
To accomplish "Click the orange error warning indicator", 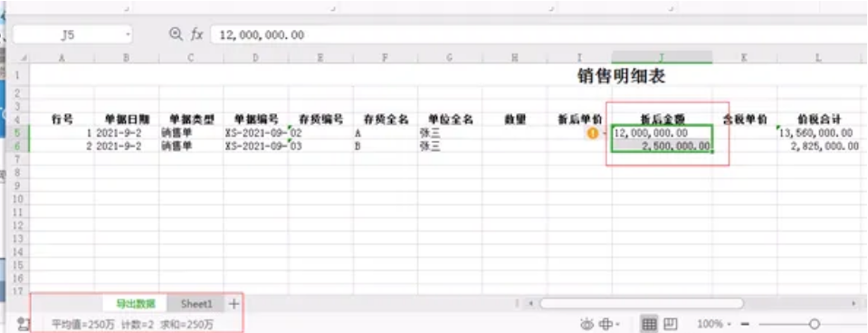I will [x=593, y=133].
